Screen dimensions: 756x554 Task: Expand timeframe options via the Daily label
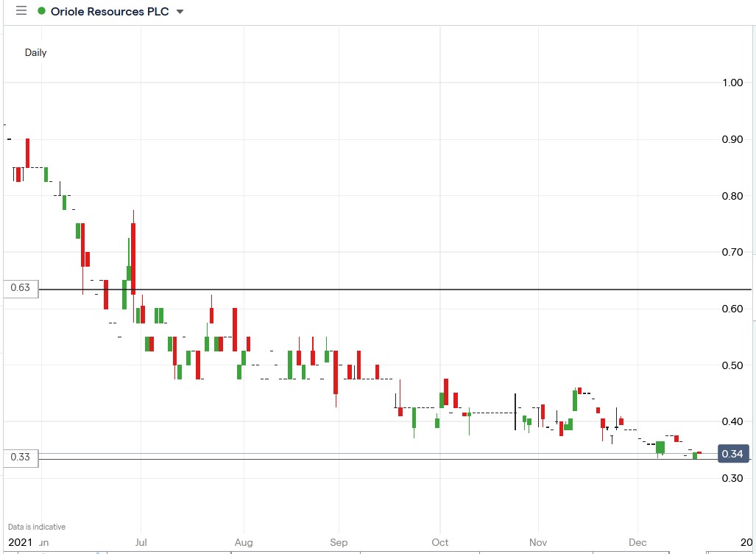(36, 53)
